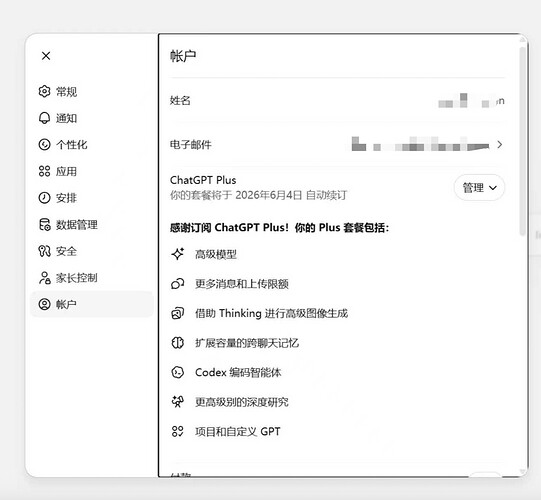Click the Codex 编码智能体 text

coord(238,372)
